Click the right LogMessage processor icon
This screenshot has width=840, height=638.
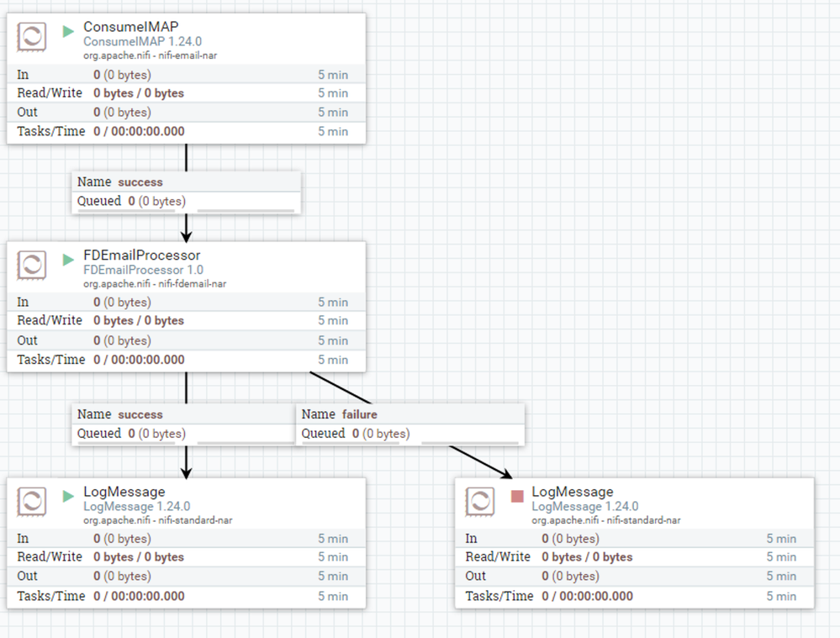pyautogui.click(x=480, y=502)
